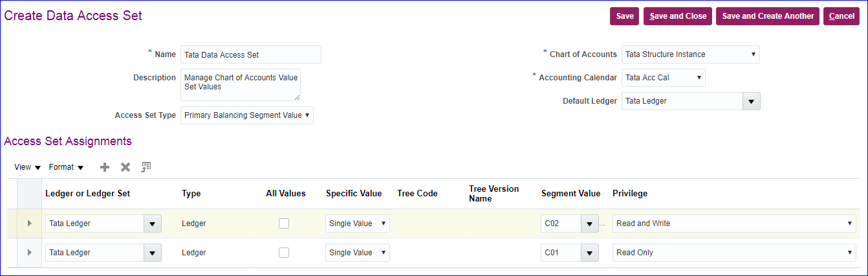Open ledger search arrow in second row

coord(152,253)
